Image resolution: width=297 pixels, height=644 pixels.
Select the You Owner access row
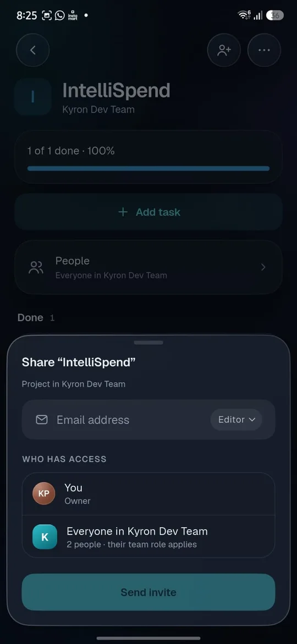[148, 494]
